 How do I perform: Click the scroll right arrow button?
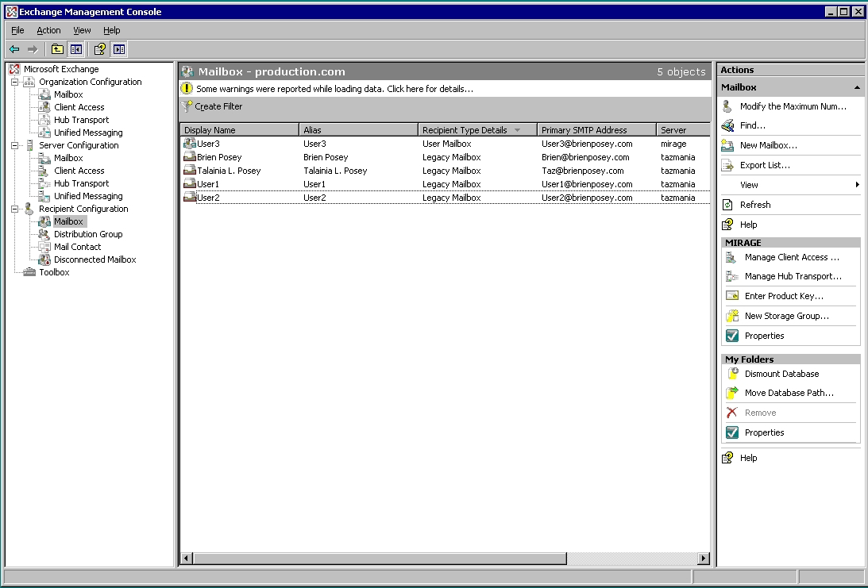pos(704,558)
